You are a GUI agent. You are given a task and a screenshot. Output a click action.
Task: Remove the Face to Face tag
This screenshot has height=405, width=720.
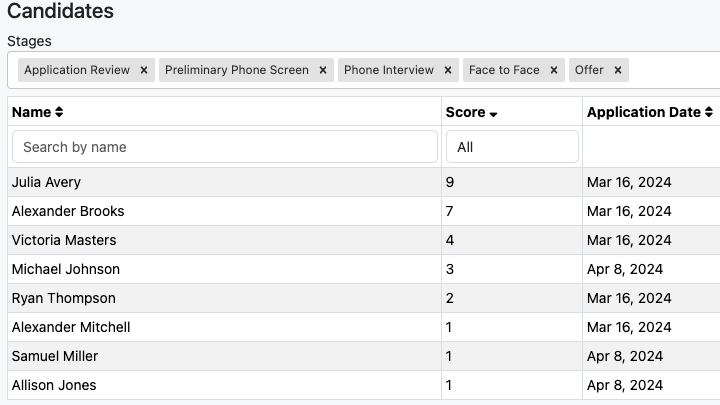(x=554, y=70)
